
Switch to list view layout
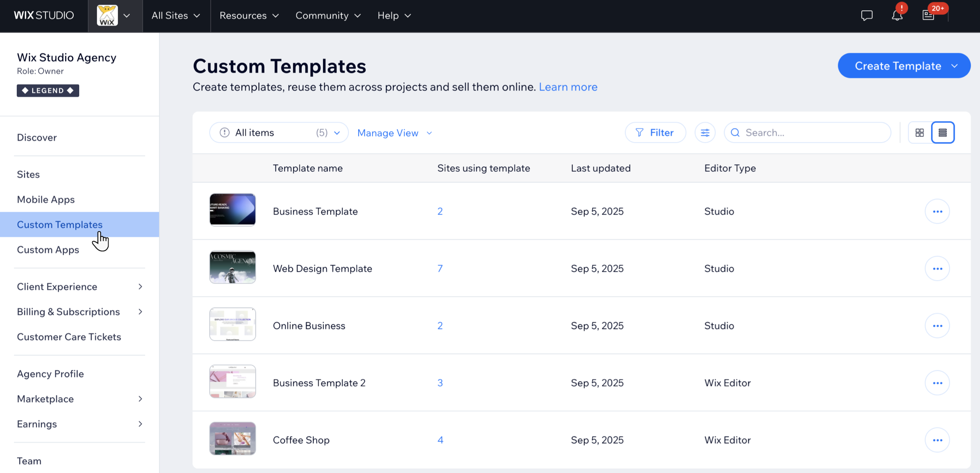(943, 133)
